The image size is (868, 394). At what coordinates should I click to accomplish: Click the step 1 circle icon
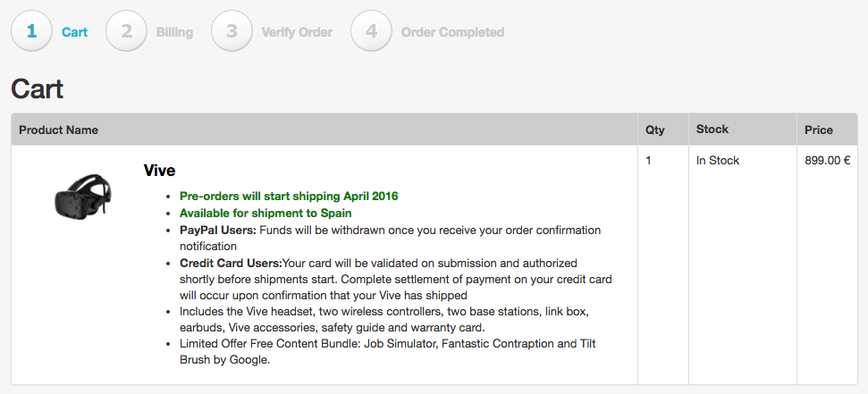pyautogui.click(x=32, y=32)
